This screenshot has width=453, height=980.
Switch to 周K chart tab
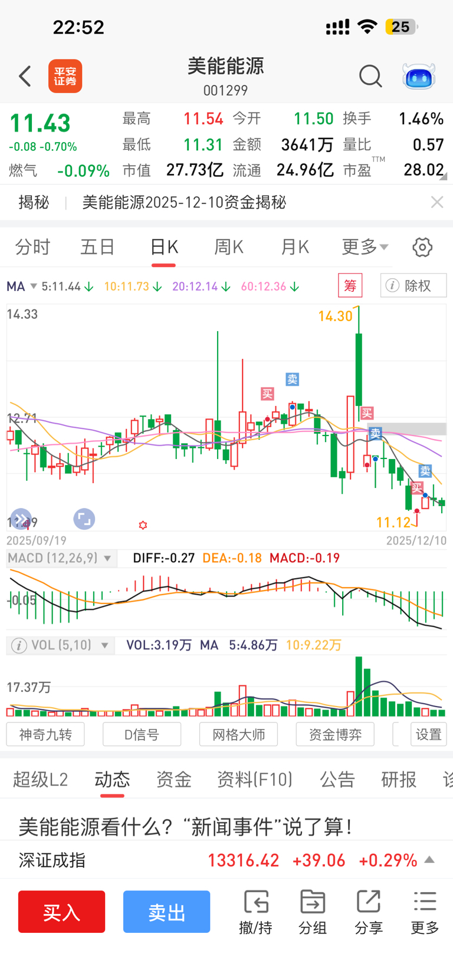[x=229, y=247]
